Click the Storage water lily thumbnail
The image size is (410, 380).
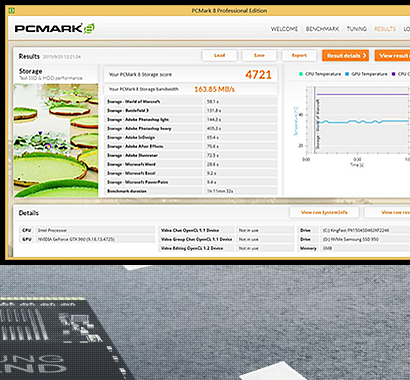pos(56,140)
